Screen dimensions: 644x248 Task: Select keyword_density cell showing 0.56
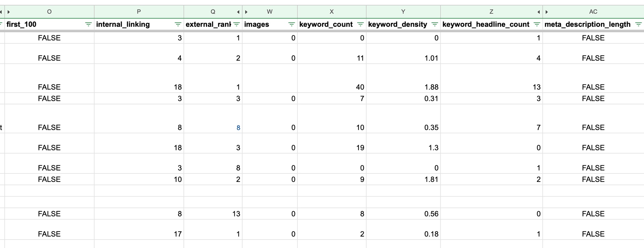click(403, 214)
